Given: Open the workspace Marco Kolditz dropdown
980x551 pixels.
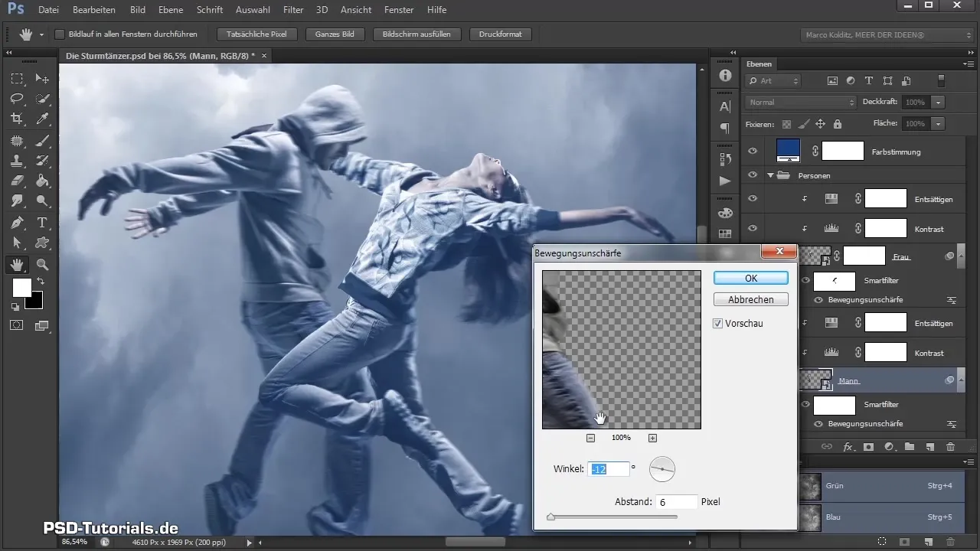Looking at the screenshot, I should click(887, 35).
